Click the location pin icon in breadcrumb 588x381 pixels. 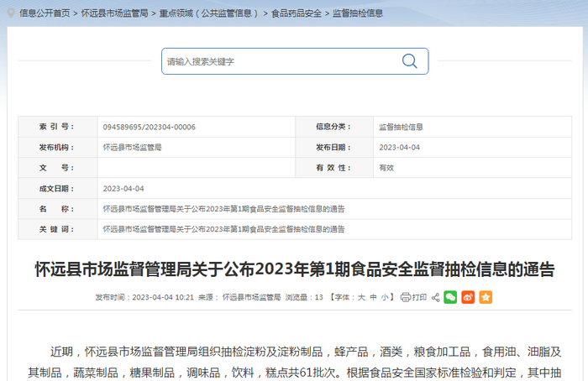pos(11,13)
